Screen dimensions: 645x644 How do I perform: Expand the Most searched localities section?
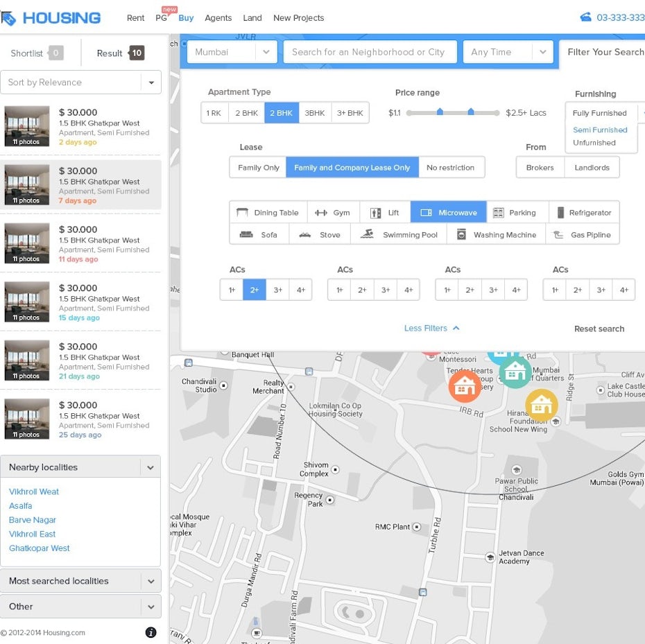point(80,581)
